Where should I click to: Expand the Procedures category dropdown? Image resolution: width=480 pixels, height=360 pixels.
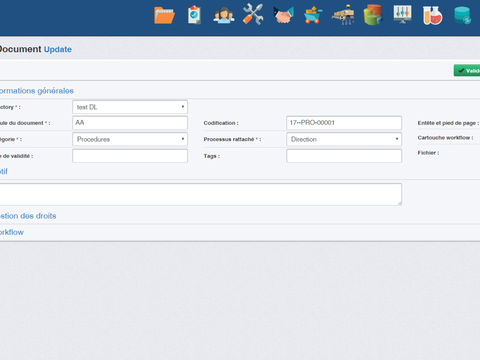point(130,139)
